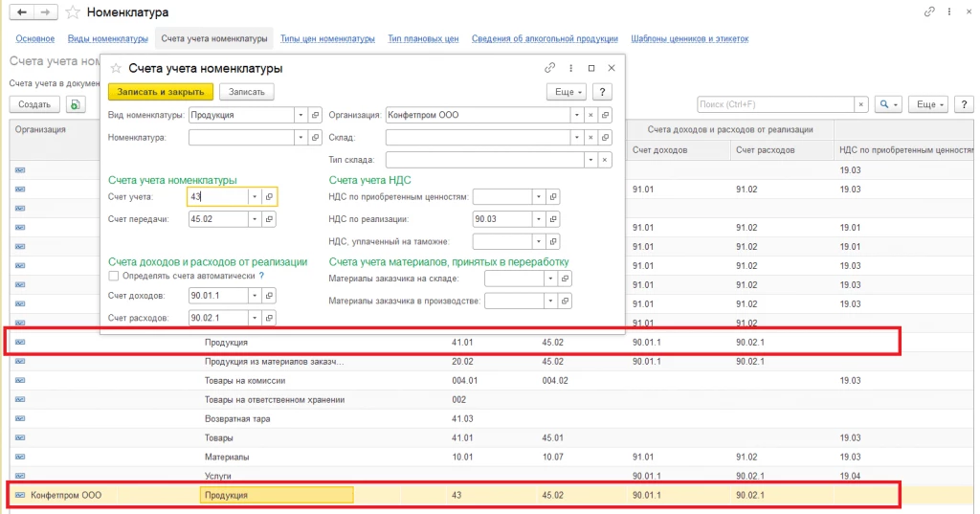Open the Склад item form icon
Image resolution: width=980 pixels, height=514 pixels.
coord(605,138)
